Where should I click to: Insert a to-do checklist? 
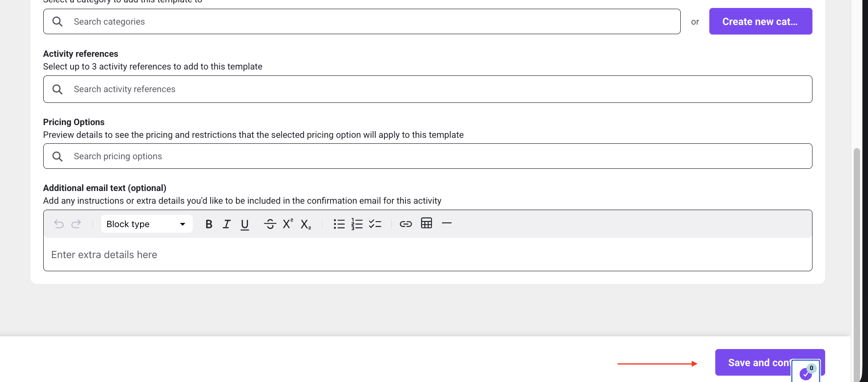click(x=375, y=224)
